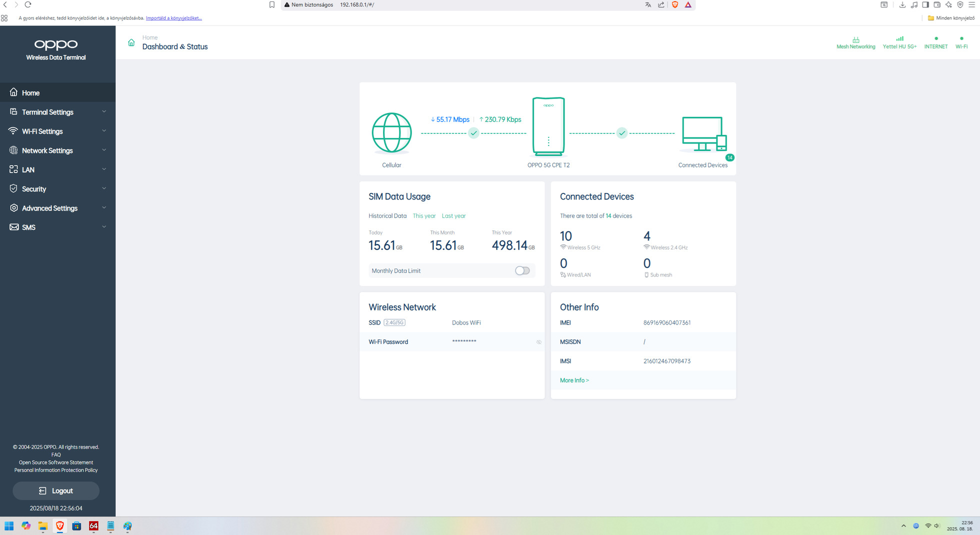Click the Home breadcrumb link

tap(150, 37)
